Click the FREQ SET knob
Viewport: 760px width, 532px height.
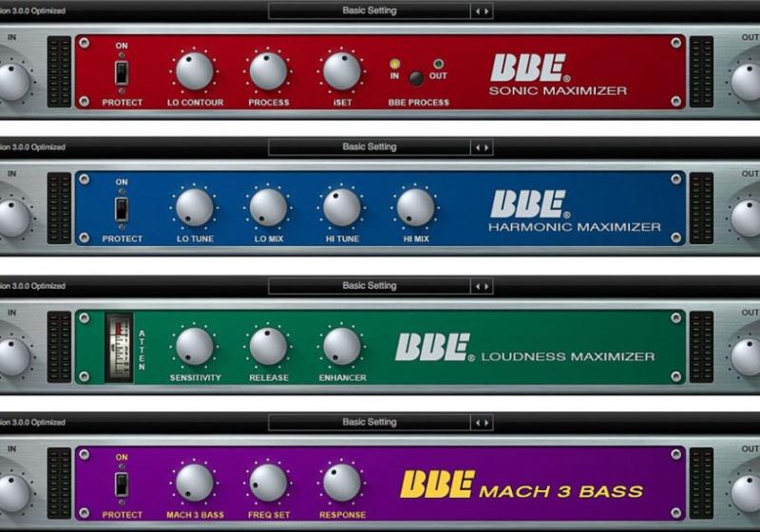click(268, 483)
